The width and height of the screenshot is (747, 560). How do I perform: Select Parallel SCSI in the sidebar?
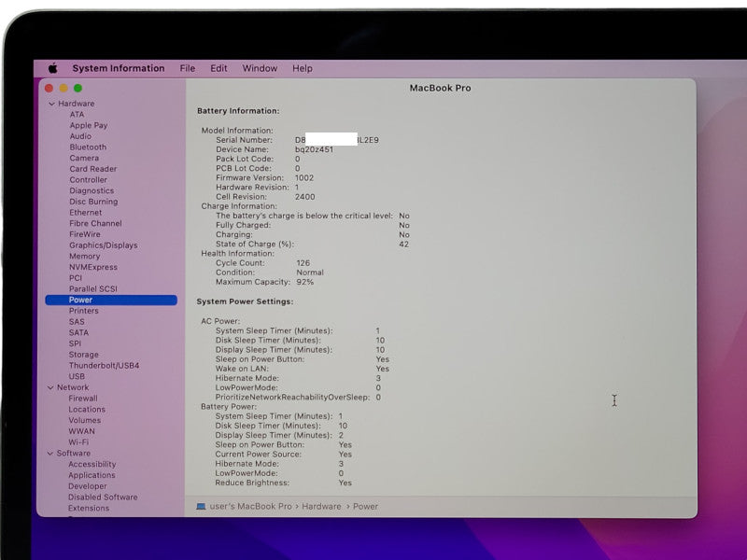tap(92, 289)
